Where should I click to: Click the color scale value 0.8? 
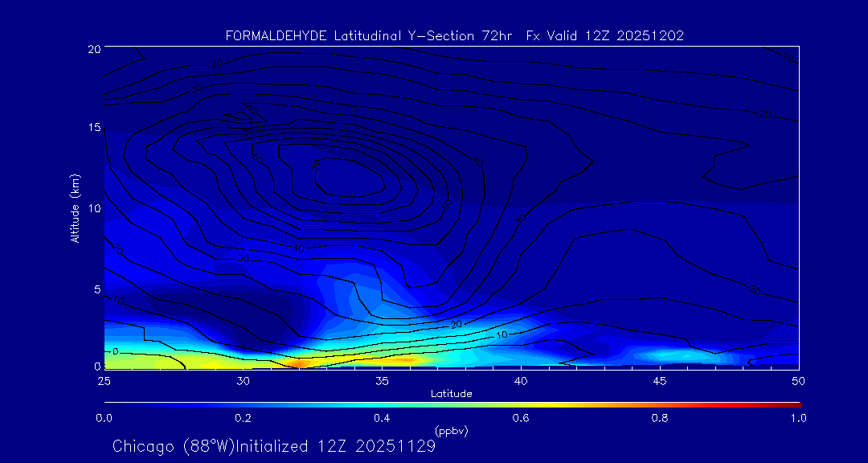pyautogui.click(x=660, y=418)
